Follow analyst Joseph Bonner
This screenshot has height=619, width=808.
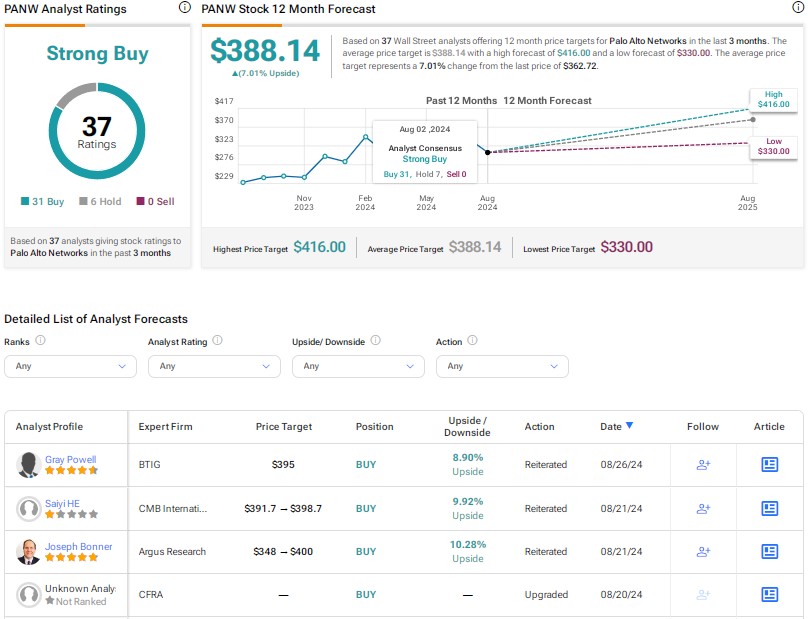pos(703,551)
